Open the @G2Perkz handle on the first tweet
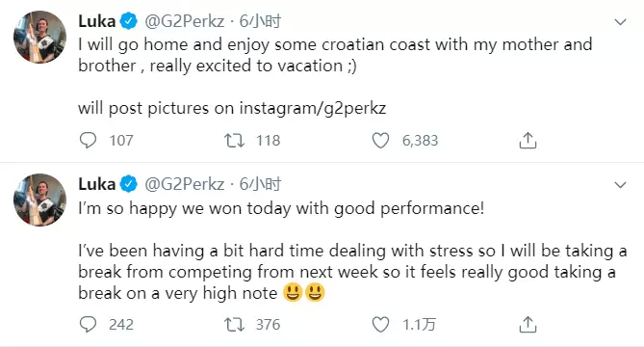Image resolution: width=644 pixels, height=347 pixels. point(185,21)
